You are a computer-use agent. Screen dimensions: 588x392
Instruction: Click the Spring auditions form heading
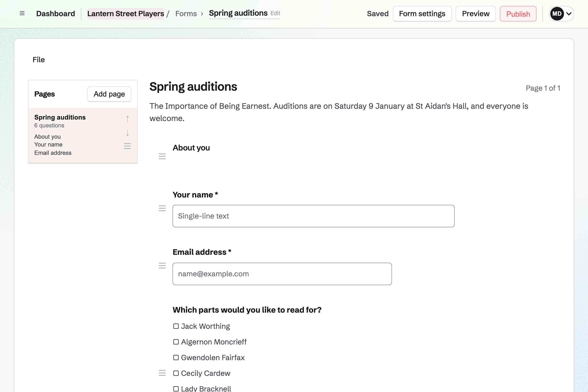tap(193, 87)
